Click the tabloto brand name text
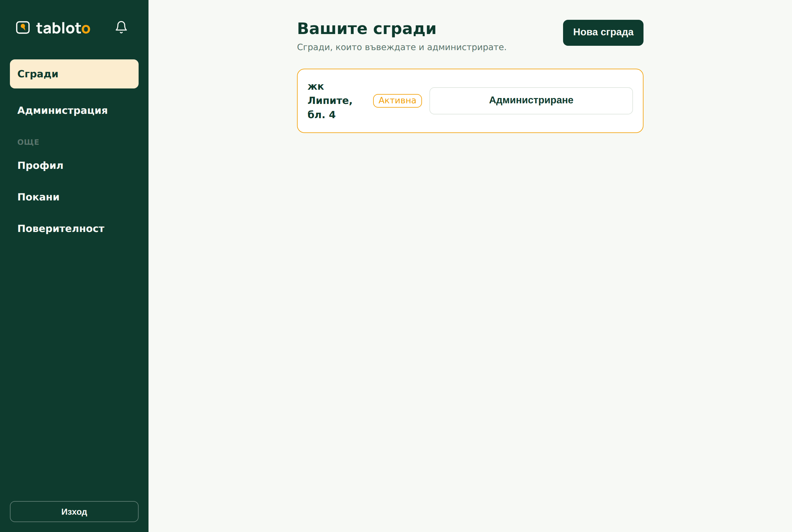792x532 pixels. coord(63,28)
